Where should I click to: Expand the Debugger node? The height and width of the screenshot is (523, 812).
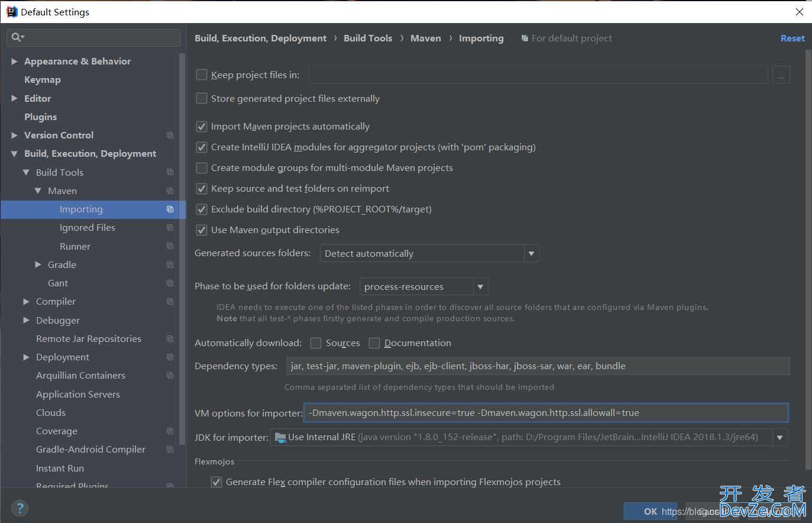[26, 320]
